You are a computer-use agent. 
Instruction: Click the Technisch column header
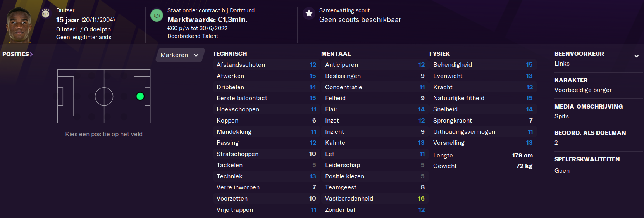230,54
